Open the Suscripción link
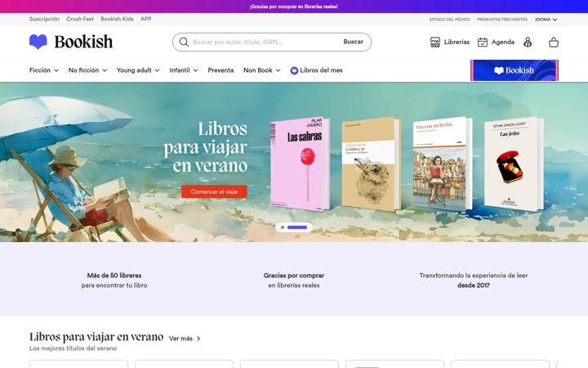The height and width of the screenshot is (368, 588). (x=44, y=19)
